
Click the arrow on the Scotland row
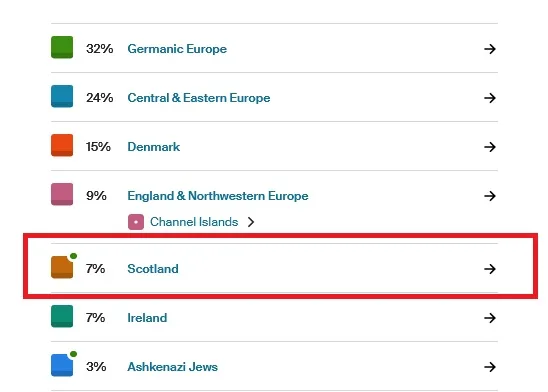tap(490, 269)
